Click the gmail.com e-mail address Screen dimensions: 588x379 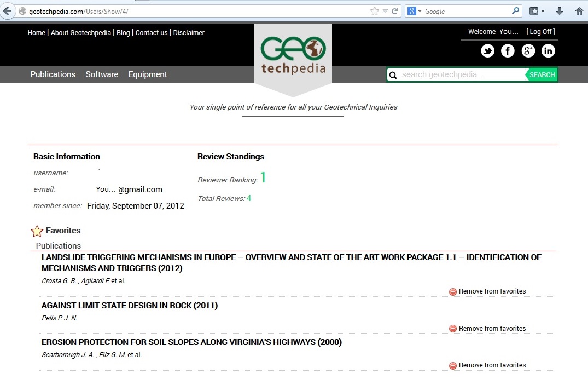[129, 190]
